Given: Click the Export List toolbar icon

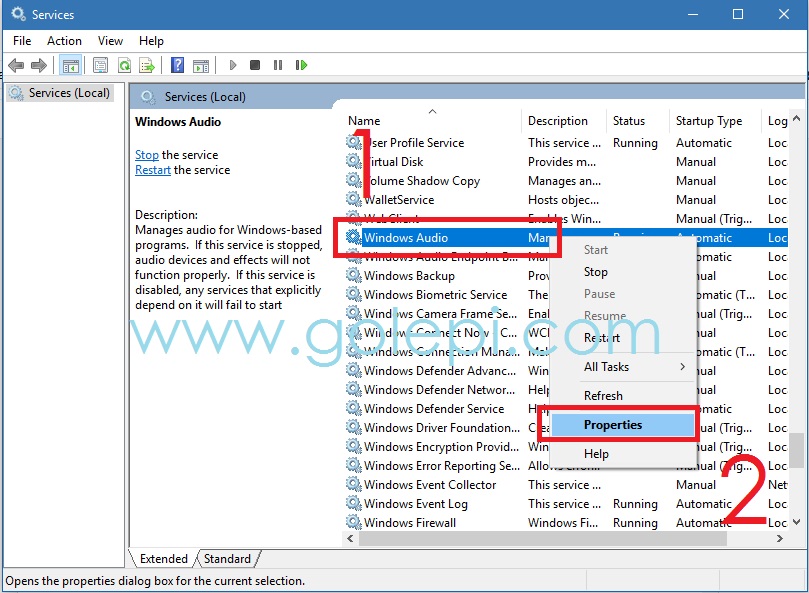Looking at the screenshot, I should coord(147,66).
